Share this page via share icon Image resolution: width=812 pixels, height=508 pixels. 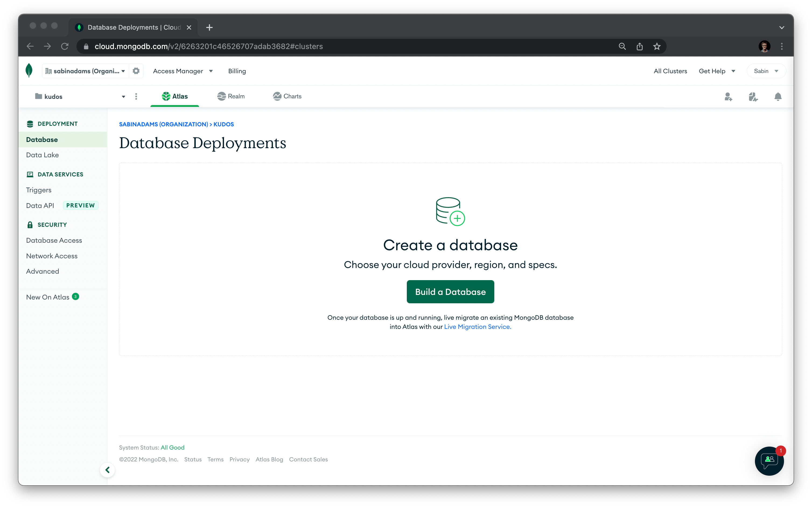pyautogui.click(x=639, y=46)
